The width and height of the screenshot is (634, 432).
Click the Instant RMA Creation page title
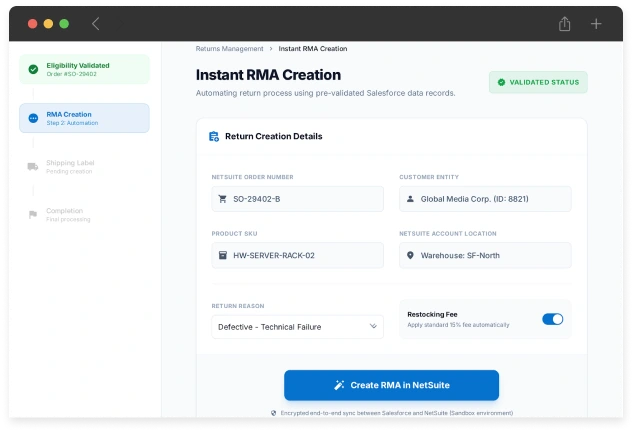click(268, 75)
